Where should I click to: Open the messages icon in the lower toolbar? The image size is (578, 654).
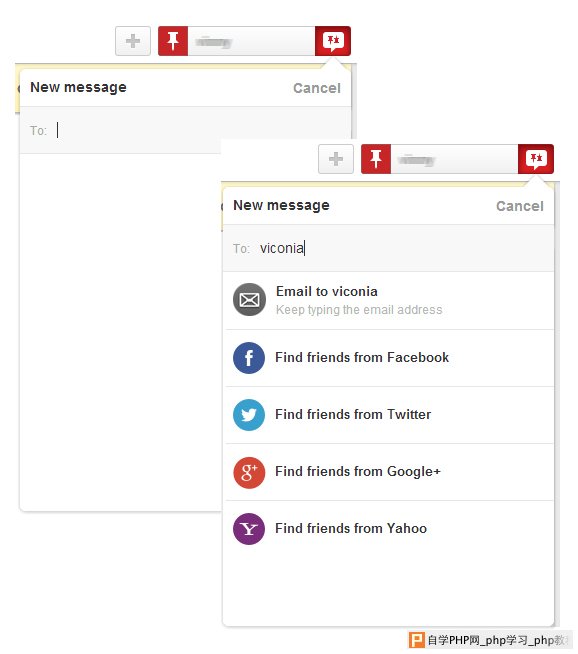pos(536,159)
